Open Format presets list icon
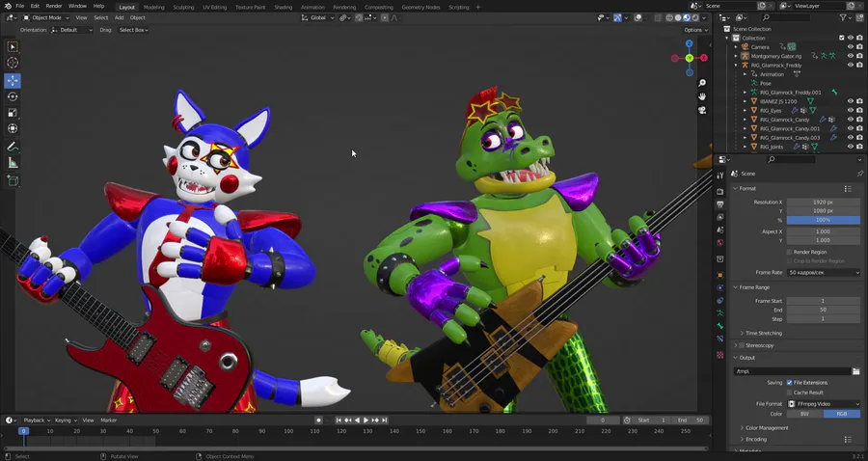 coord(848,189)
